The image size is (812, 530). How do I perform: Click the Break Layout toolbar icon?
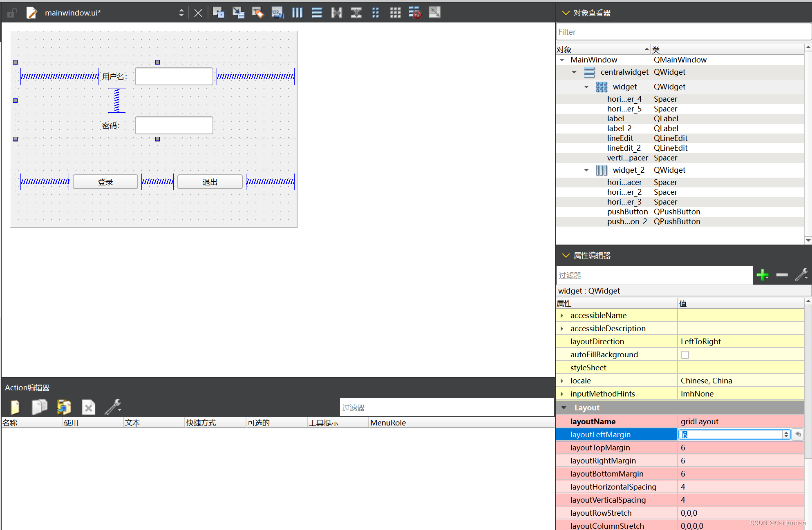(x=415, y=13)
